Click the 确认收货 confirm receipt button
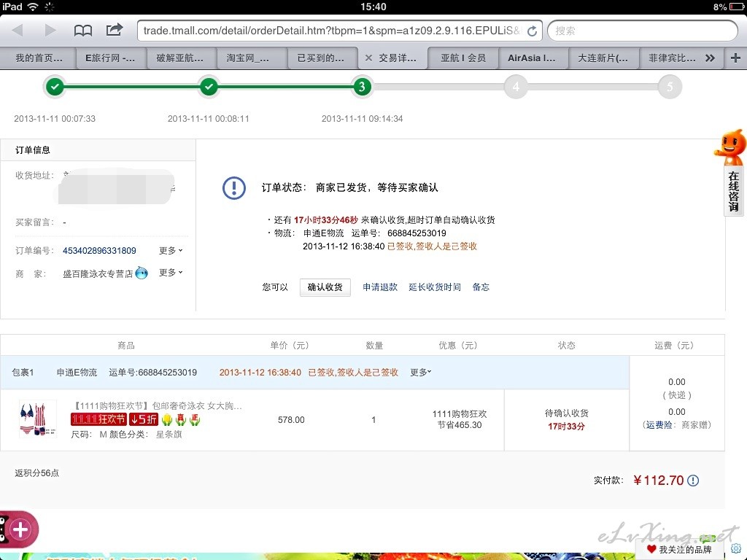The width and height of the screenshot is (747, 560). coord(325,287)
